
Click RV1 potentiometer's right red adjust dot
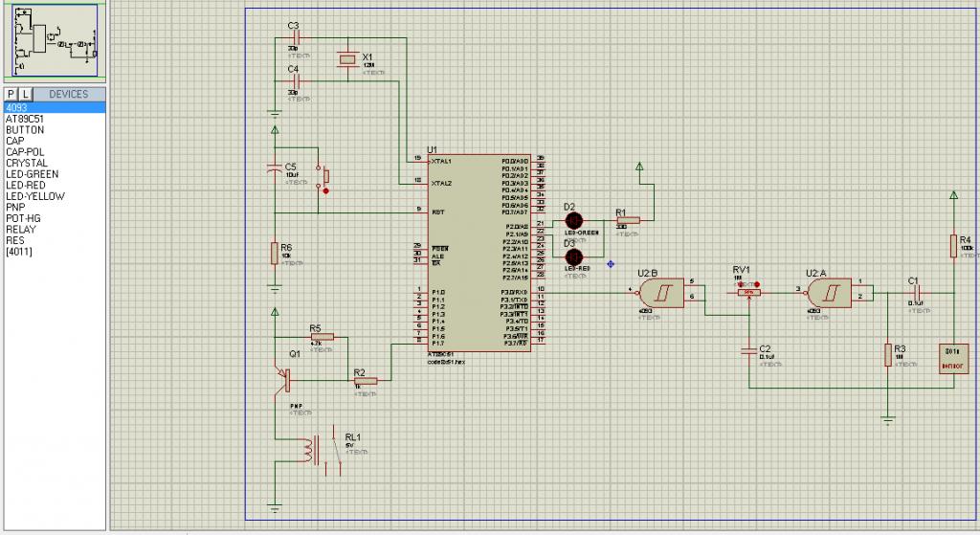756,283
